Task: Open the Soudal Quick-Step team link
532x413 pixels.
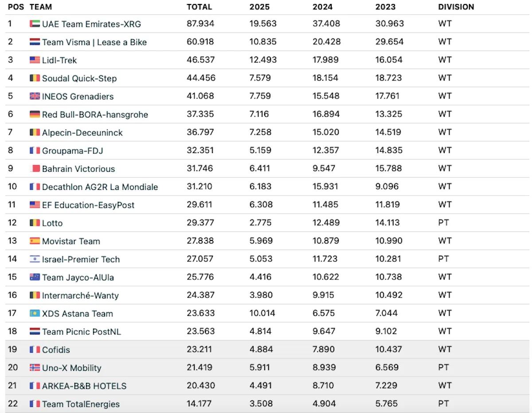Action: (x=79, y=78)
